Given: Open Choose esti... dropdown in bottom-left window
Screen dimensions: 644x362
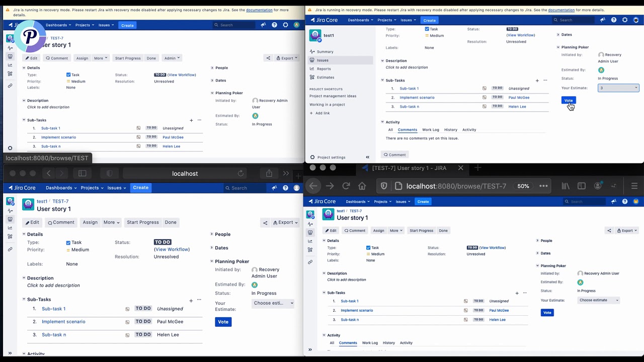Looking at the screenshot, I should pyautogui.click(x=273, y=303).
